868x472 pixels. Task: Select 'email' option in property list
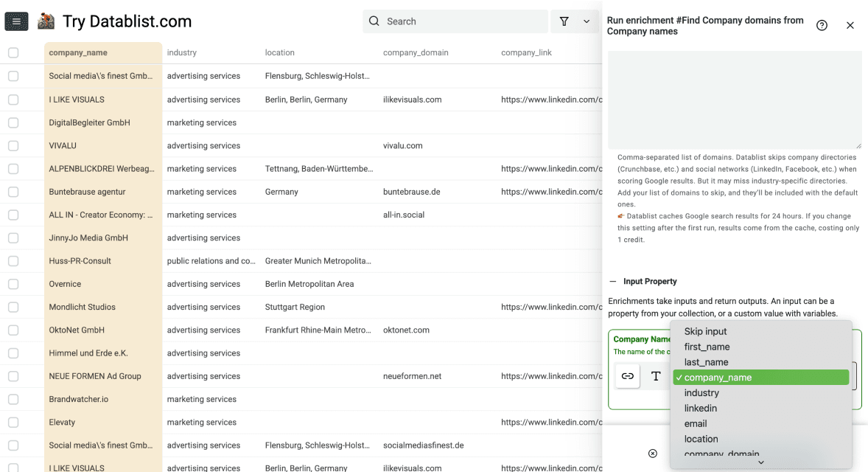(x=695, y=423)
